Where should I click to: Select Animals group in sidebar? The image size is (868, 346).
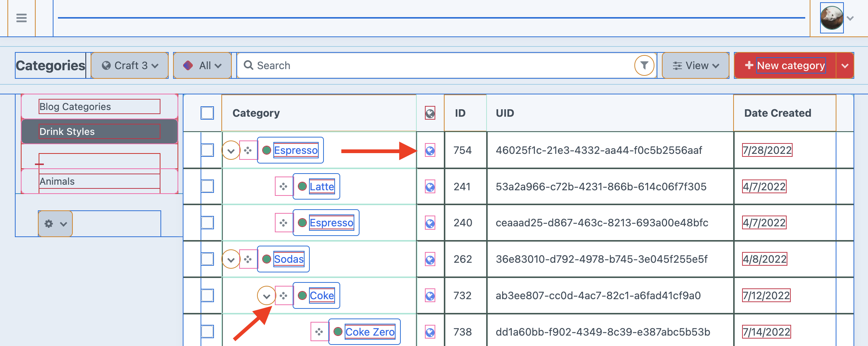pyautogui.click(x=100, y=181)
